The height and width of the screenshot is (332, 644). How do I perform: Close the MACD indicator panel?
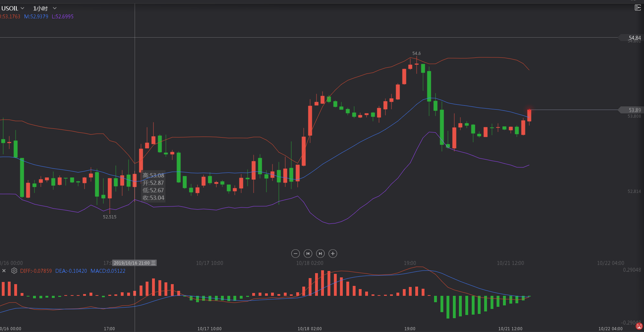click(x=4, y=271)
